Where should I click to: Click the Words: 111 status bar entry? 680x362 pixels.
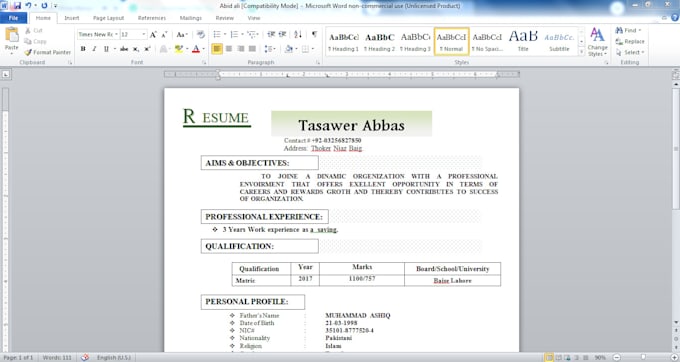click(57, 357)
